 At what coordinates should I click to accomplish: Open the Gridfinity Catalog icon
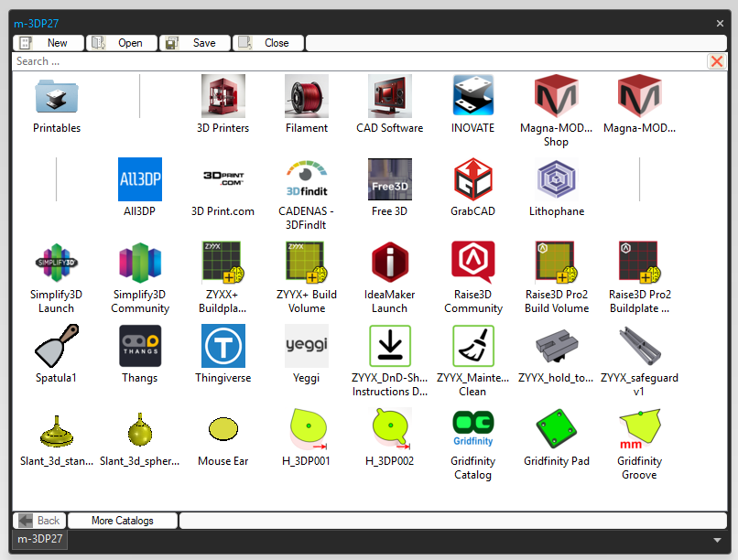click(473, 429)
